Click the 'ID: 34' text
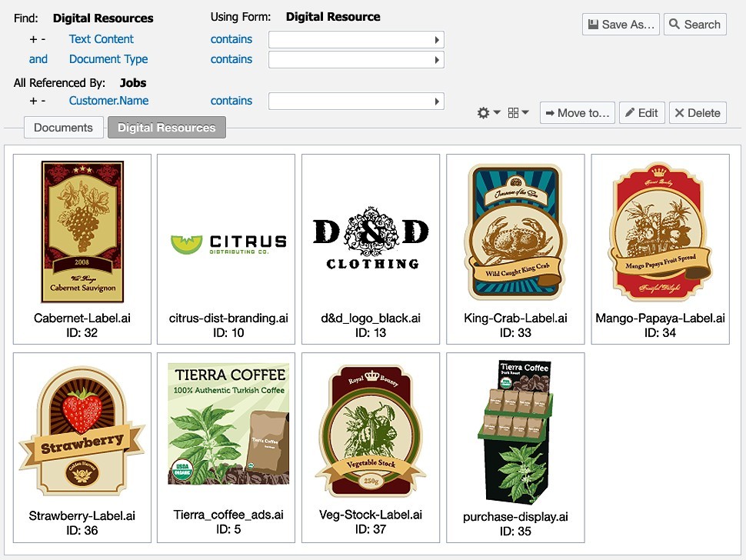 pyautogui.click(x=660, y=332)
